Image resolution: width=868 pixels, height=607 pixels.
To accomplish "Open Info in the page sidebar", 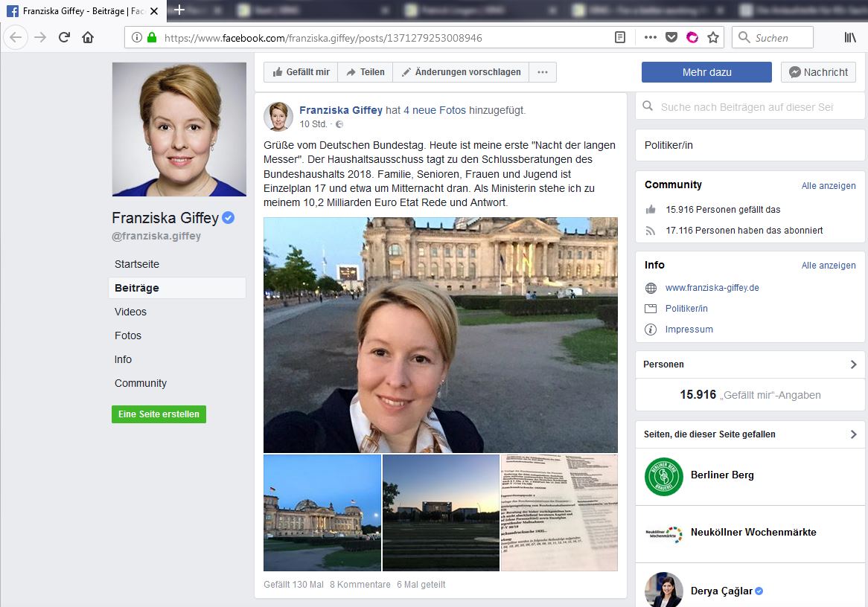I will [123, 359].
